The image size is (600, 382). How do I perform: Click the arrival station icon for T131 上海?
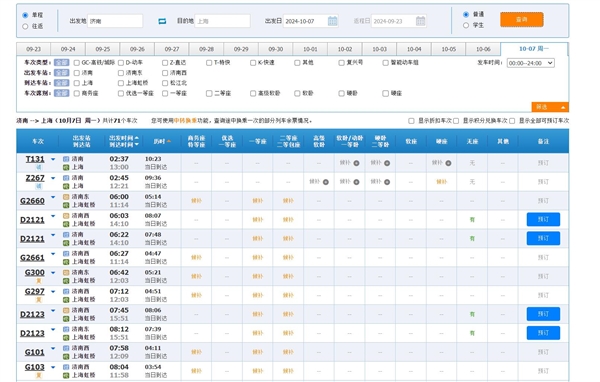[66, 167]
